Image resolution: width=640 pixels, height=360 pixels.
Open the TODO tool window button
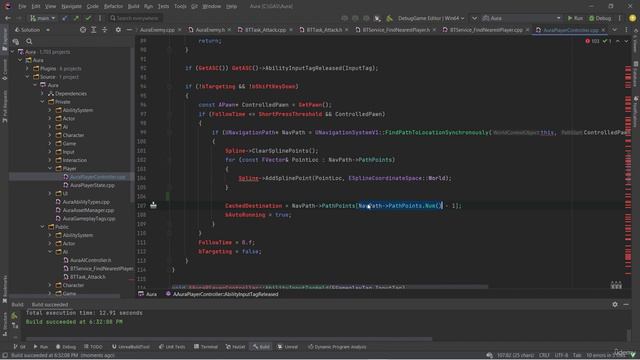pyautogui.click(x=93, y=347)
